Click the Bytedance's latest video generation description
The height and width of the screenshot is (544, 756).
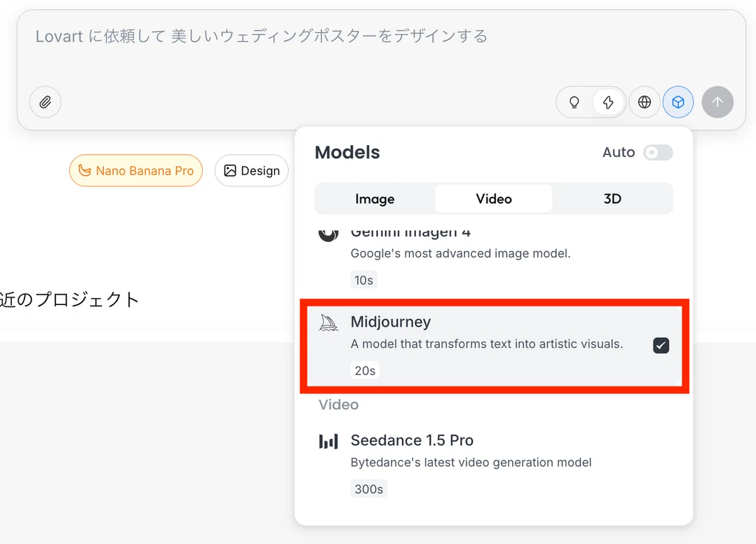click(x=471, y=463)
